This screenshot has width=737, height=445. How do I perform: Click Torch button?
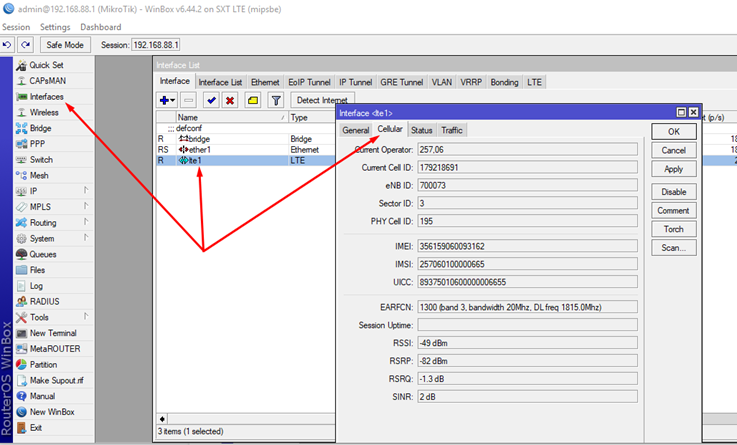674,229
